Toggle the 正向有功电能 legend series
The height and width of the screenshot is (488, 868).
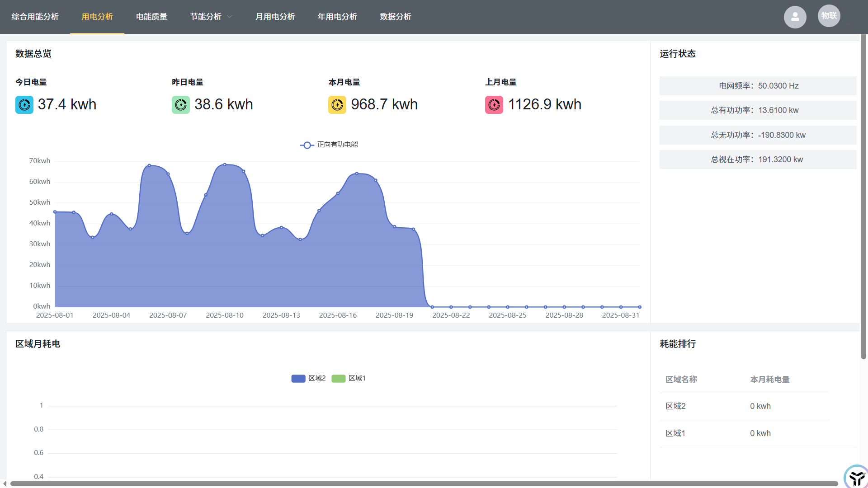[329, 145]
